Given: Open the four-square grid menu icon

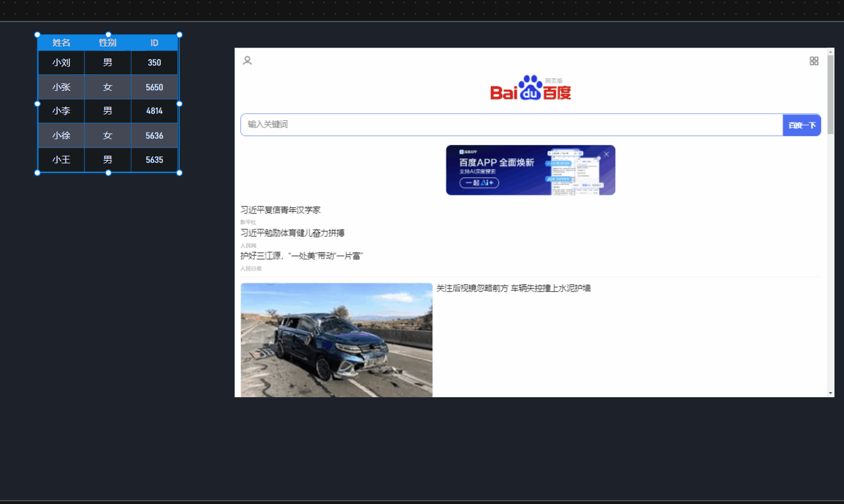Looking at the screenshot, I should coord(813,61).
